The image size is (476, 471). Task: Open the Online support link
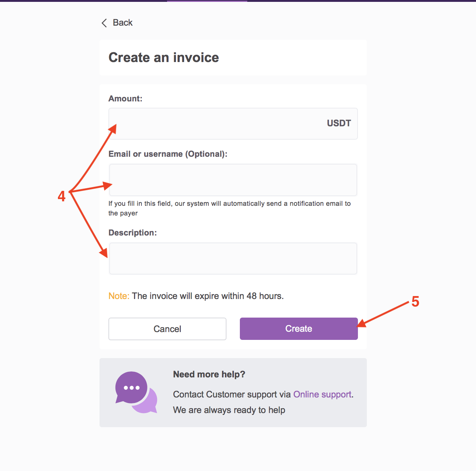pyautogui.click(x=322, y=394)
